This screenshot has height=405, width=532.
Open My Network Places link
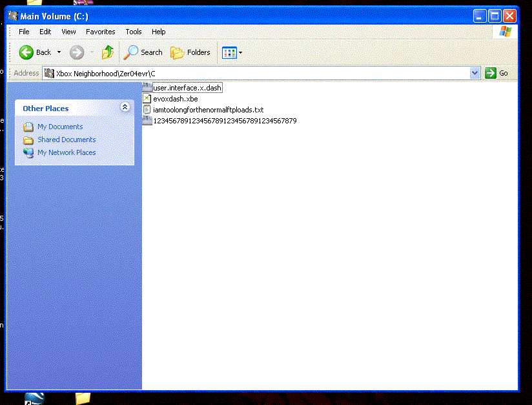66,152
